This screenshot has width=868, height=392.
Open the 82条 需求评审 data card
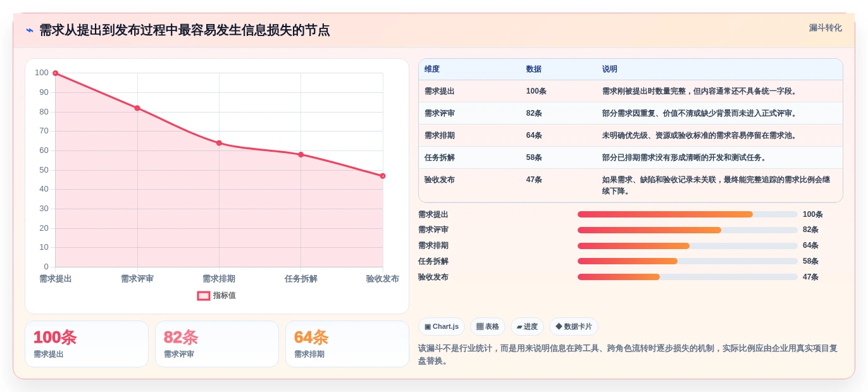click(x=217, y=344)
